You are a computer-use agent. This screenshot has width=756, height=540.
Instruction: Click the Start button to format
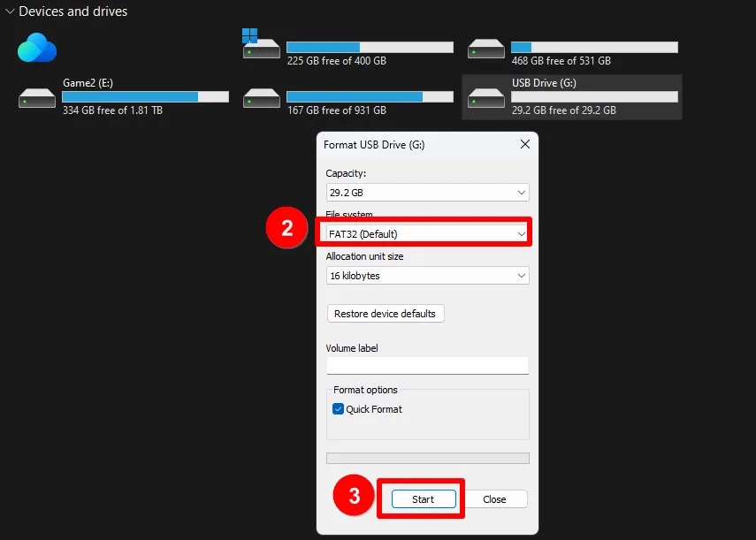click(423, 499)
